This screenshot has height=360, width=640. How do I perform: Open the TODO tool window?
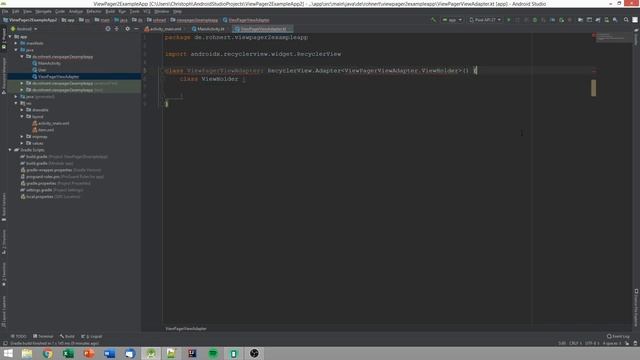point(19,336)
